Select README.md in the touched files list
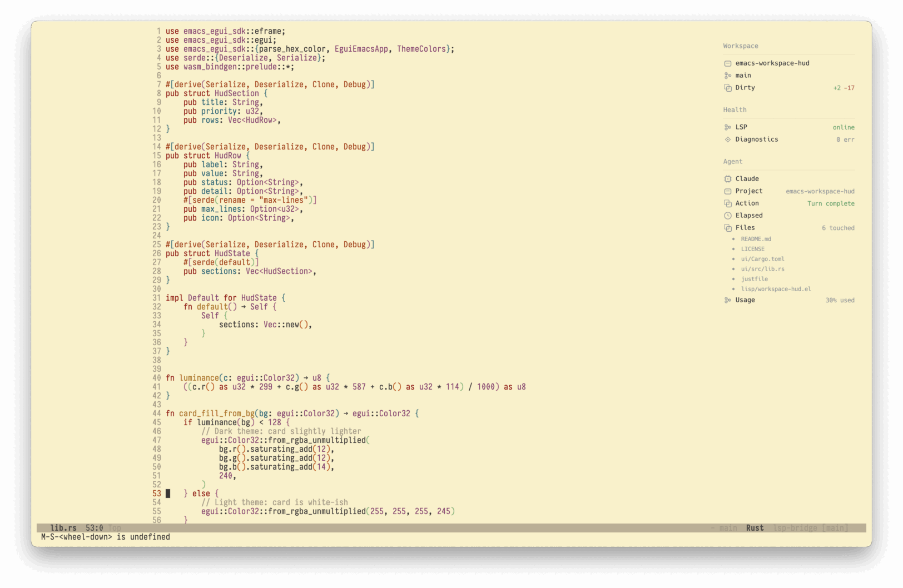 [756, 239]
